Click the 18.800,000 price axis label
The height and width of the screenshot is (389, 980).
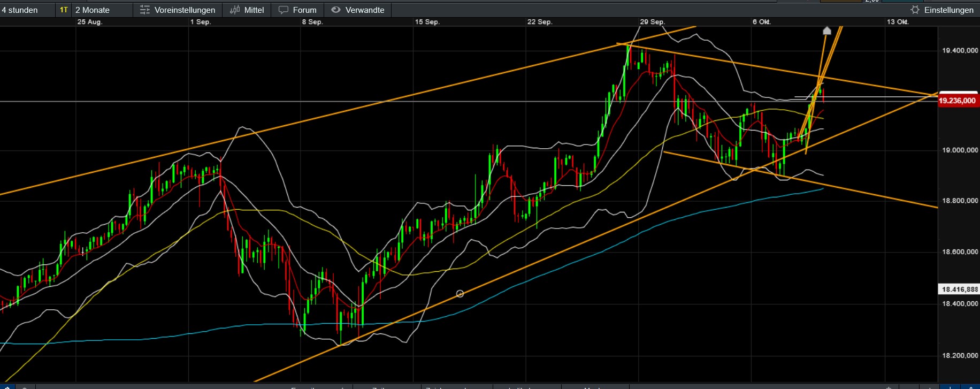[960, 201]
